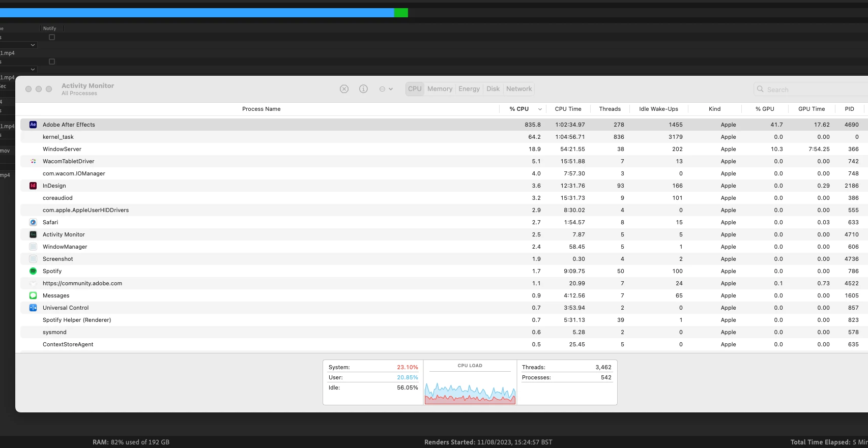The height and width of the screenshot is (448, 868).
Task: Click the Idle 56.05% value
Action: click(408, 387)
